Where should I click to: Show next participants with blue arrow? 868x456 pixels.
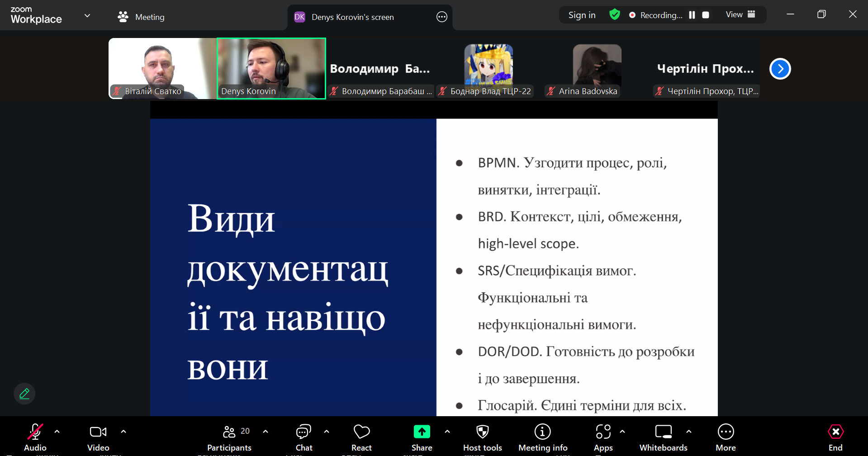(x=780, y=69)
